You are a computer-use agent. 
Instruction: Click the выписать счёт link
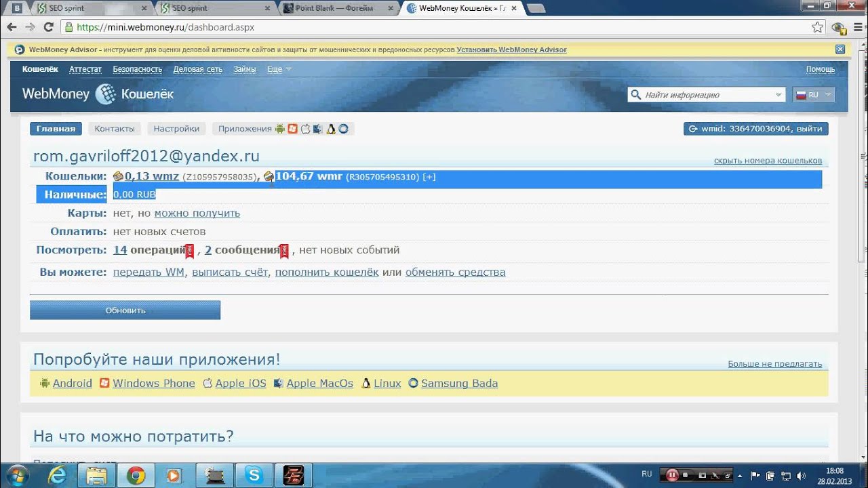coord(230,272)
